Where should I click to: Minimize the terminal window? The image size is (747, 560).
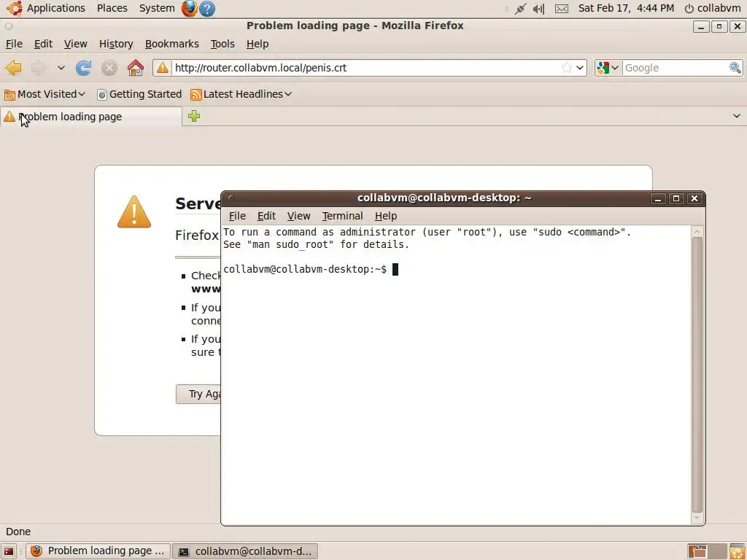pos(658,198)
